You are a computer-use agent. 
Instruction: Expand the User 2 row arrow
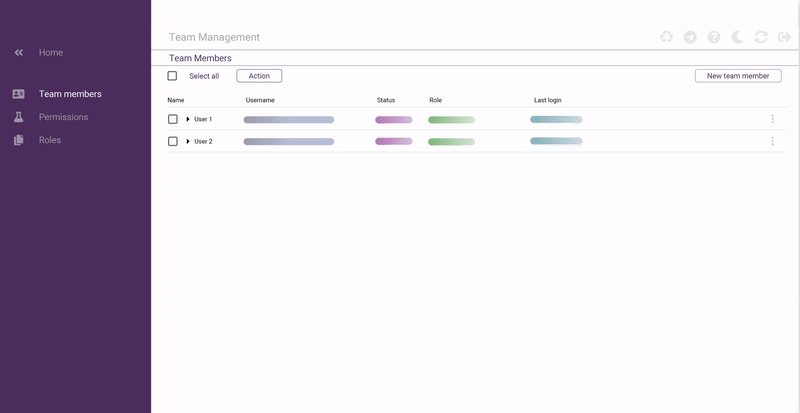click(x=188, y=141)
